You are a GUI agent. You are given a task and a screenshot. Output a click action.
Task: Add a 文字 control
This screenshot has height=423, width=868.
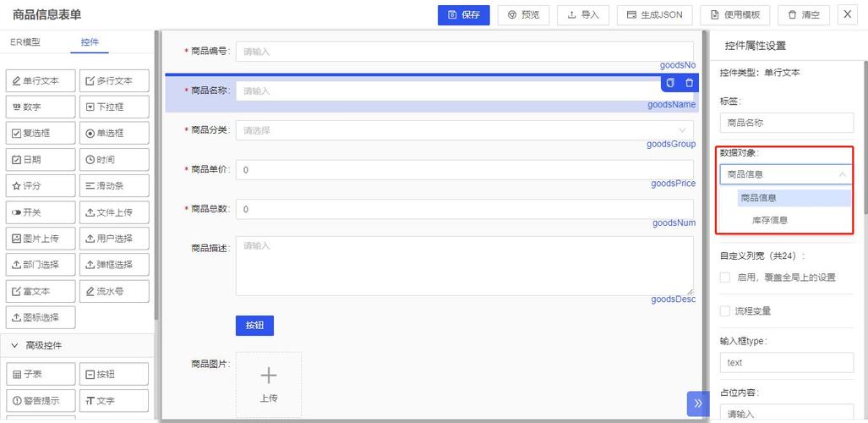[x=114, y=401]
